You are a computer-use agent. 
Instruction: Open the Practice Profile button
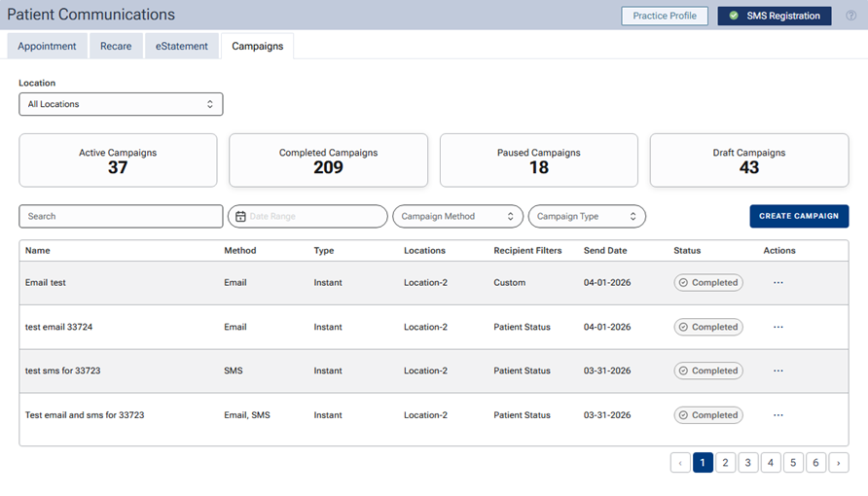(x=665, y=16)
